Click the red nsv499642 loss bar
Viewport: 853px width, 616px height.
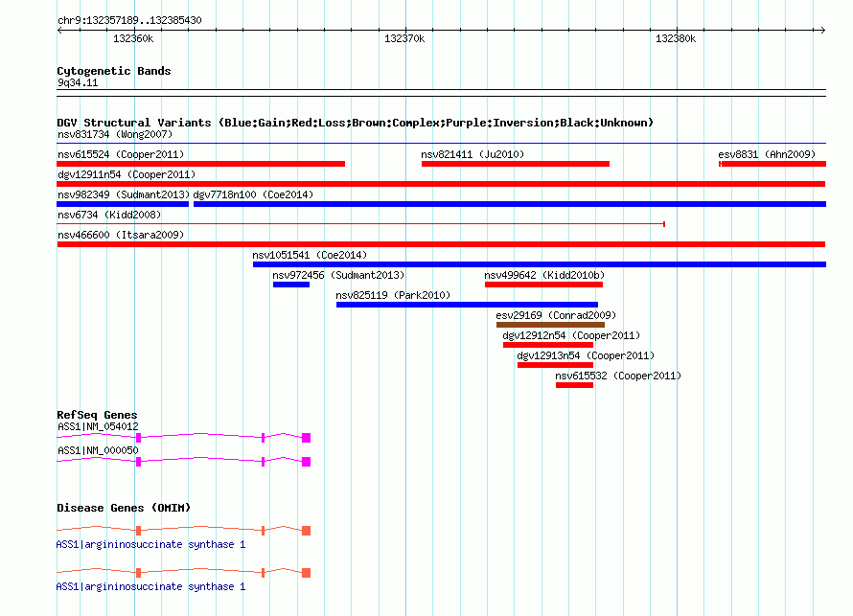coord(543,285)
